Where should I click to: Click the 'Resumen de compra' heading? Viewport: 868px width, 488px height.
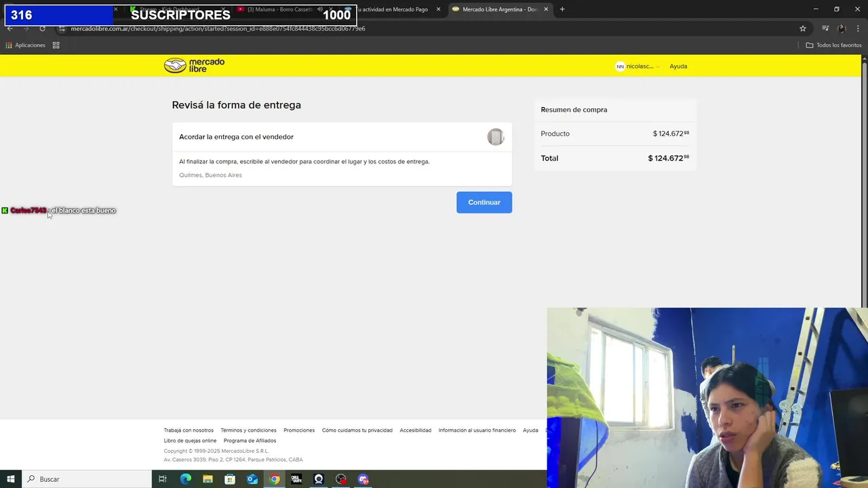[x=574, y=110]
